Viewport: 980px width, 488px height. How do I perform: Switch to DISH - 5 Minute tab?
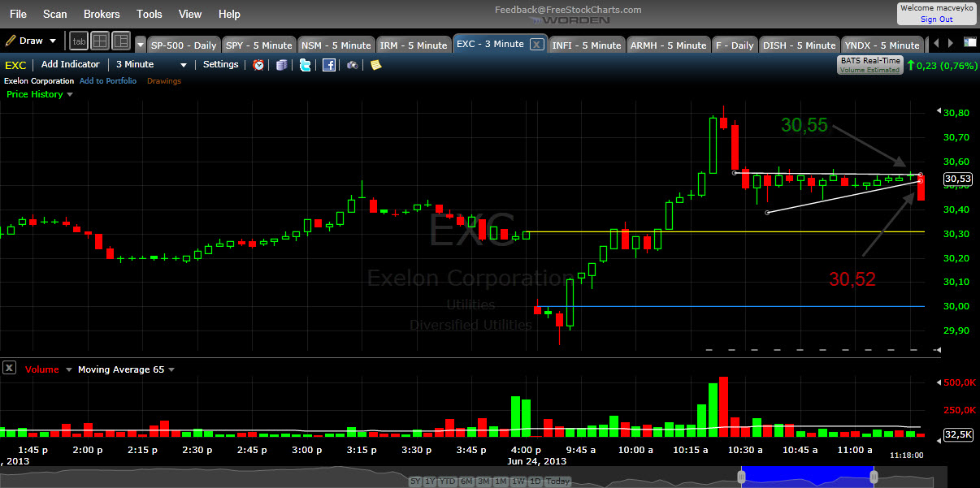pyautogui.click(x=799, y=45)
